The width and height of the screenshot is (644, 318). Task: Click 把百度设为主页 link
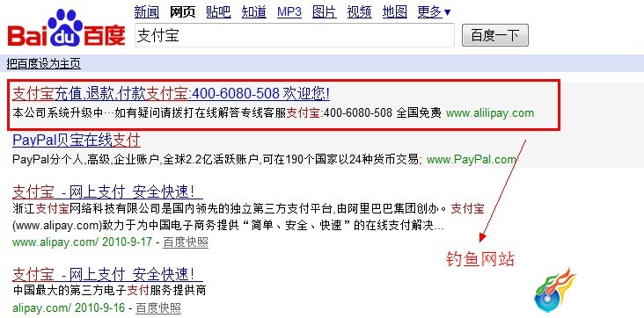[43, 63]
